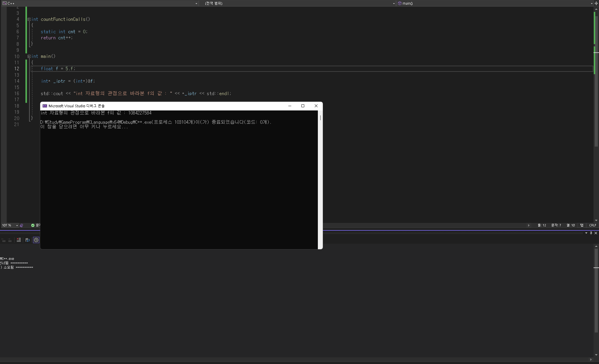
Task: Open output panel window position menu arrow
Action: point(586,233)
